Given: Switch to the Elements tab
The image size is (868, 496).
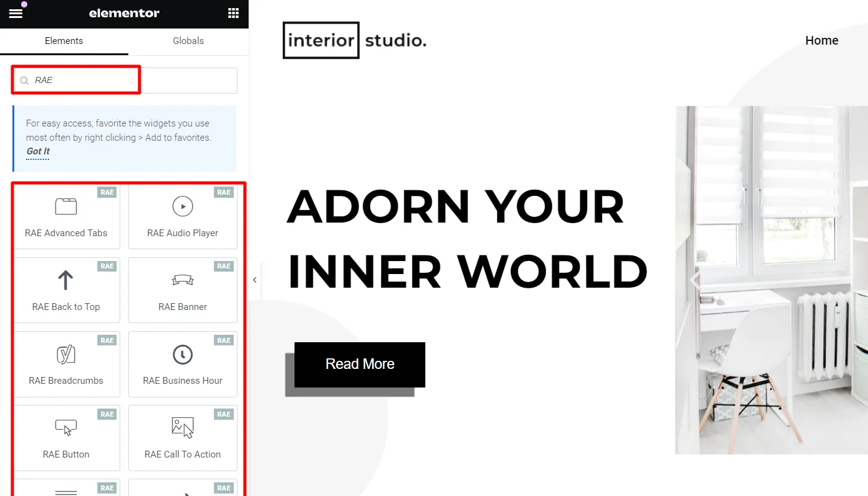Looking at the screenshot, I should click(x=64, y=41).
